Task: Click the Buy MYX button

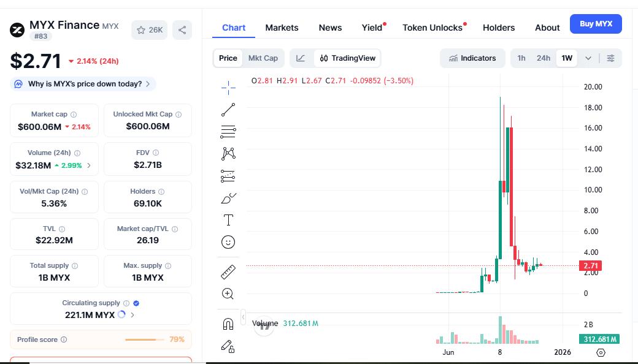Action: (x=596, y=23)
